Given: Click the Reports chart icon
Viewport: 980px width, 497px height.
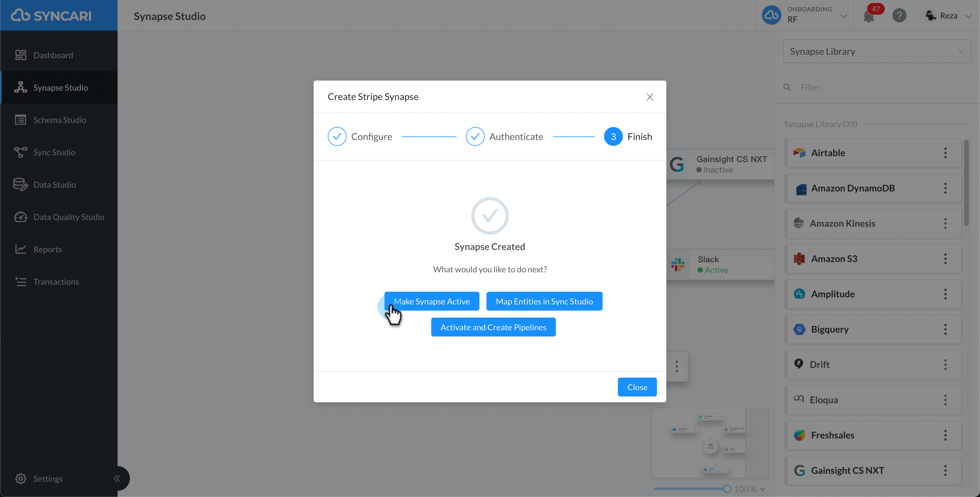Looking at the screenshot, I should [21, 249].
